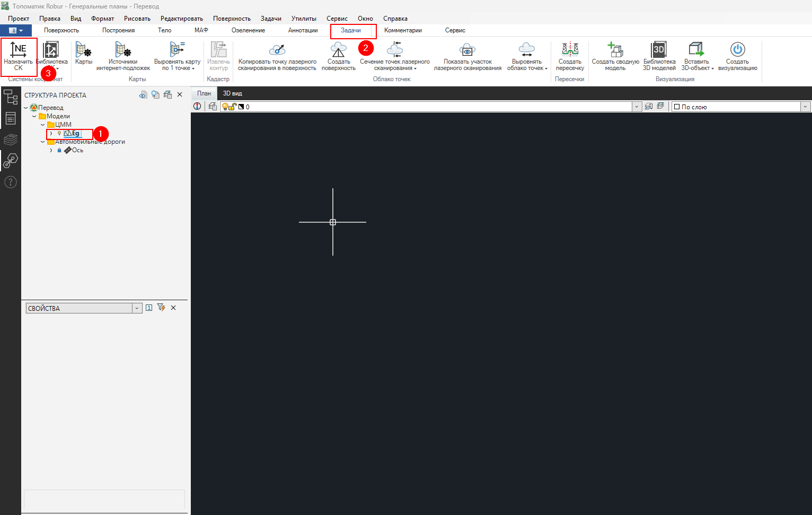Viewport: 812px width, 515px height.
Task: Open the properties list sidebar icon
Action: (11, 118)
